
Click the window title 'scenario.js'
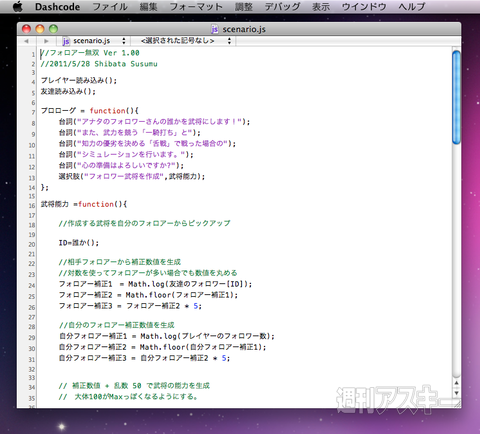click(x=244, y=29)
